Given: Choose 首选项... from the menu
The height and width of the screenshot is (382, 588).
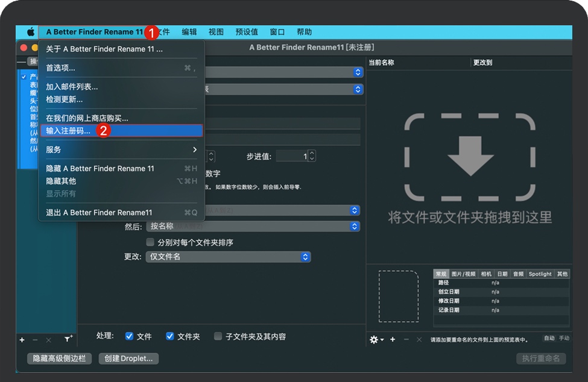Looking at the screenshot, I should pyautogui.click(x=121, y=68).
